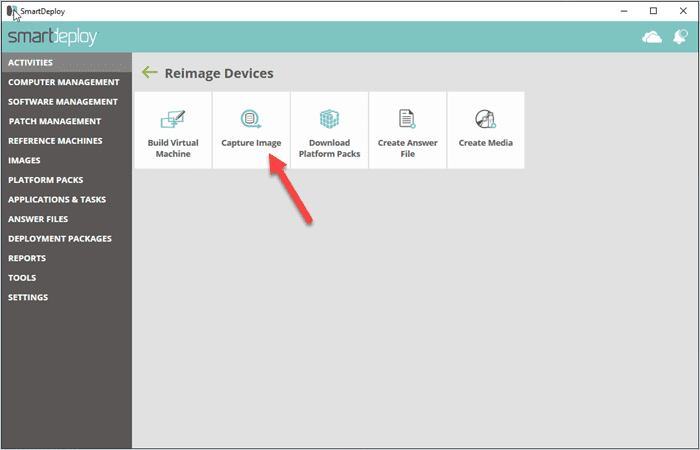Close the SmartDeploy window
This screenshot has height=450, width=700.
(x=683, y=11)
